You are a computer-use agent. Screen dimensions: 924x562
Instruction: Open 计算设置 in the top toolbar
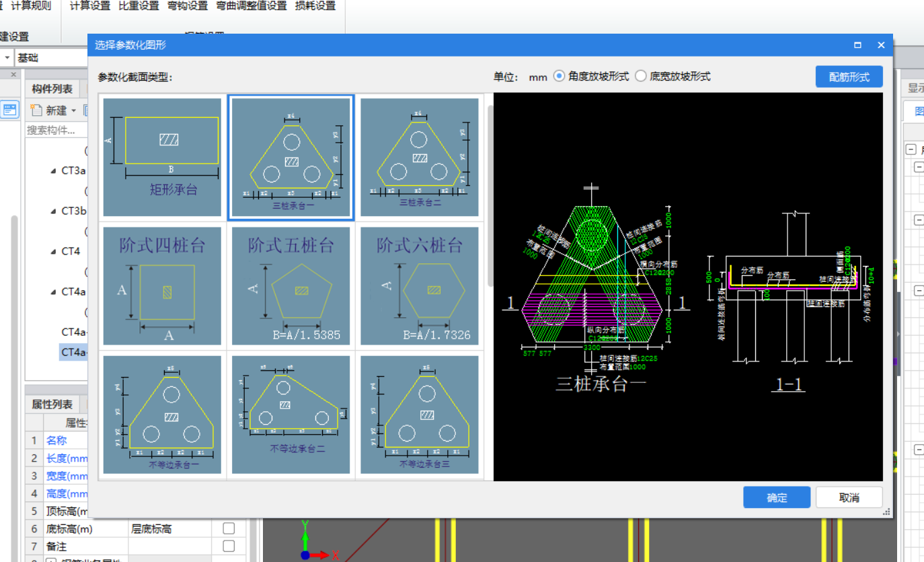[x=90, y=6]
